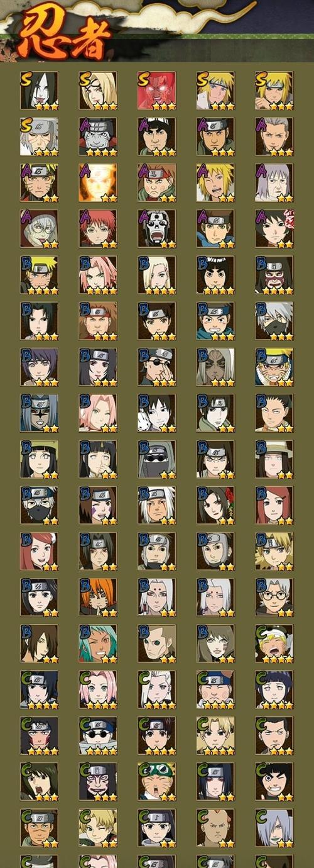The height and width of the screenshot is (868, 314).
Task: Pick the teal-haired winking girl
Action: pyautogui.click(x=98, y=643)
